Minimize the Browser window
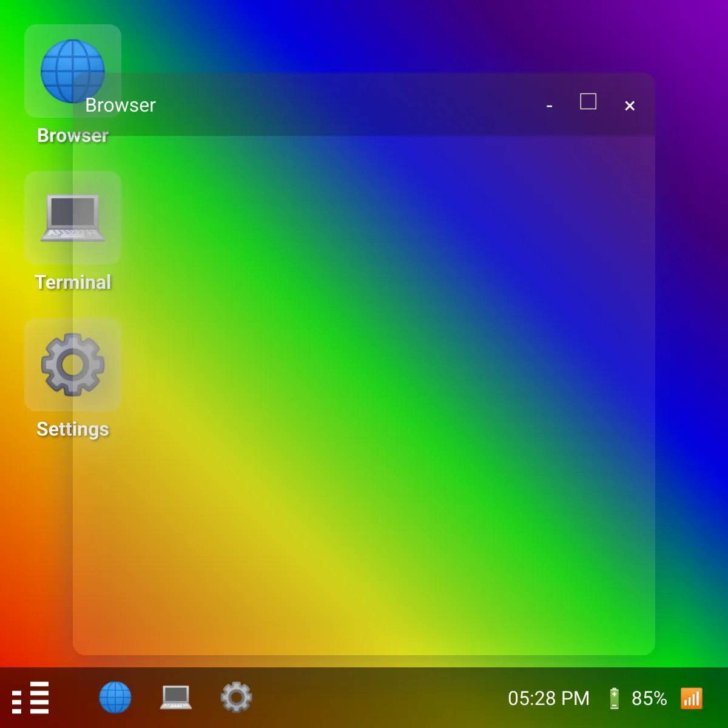Viewport: 728px width, 728px height. [x=549, y=106]
